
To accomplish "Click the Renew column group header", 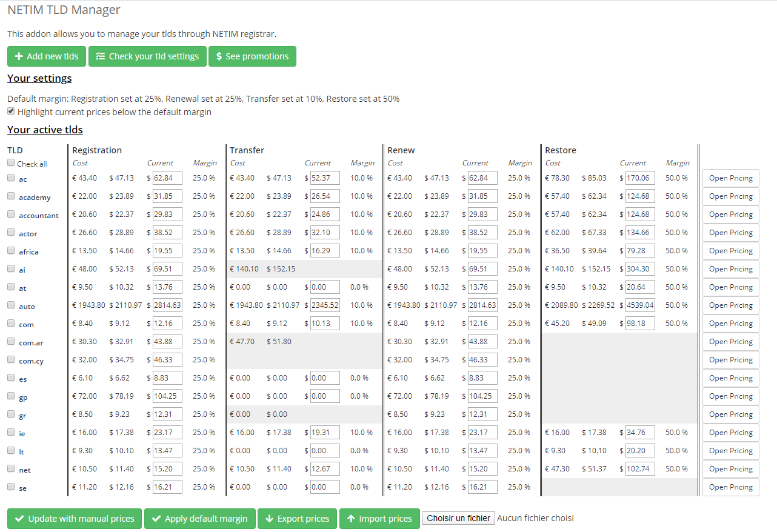I will point(401,150).
